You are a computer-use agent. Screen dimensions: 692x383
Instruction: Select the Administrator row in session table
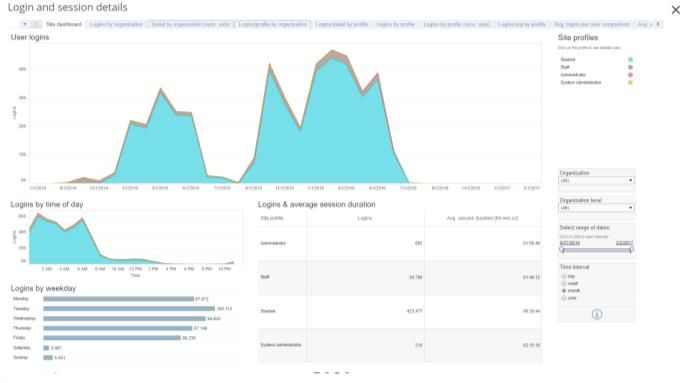(x=400, y=243)
